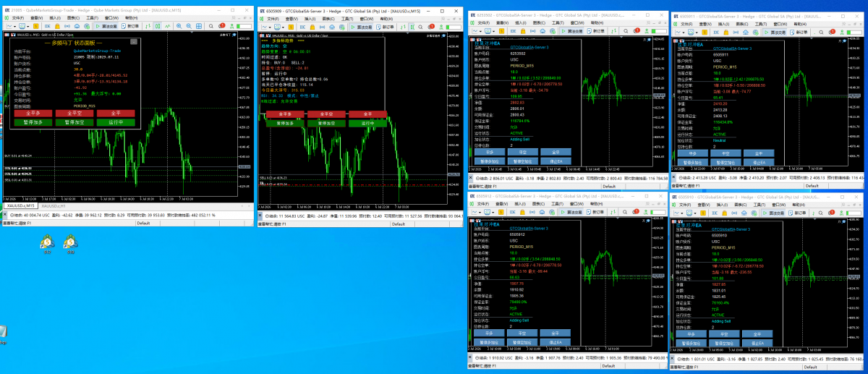This screenshot has height=374, width=868.
Task: Open the first gold coin desktop shortcut
Action: click(47, 242)
